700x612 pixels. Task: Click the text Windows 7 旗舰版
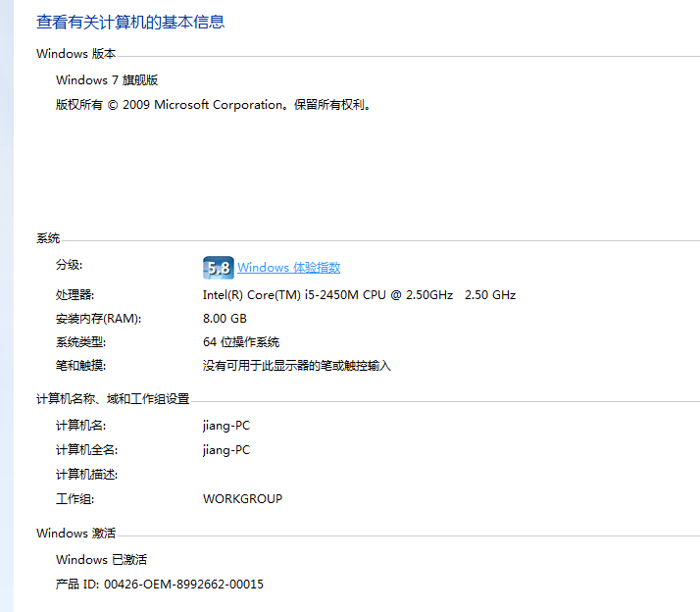107,80
